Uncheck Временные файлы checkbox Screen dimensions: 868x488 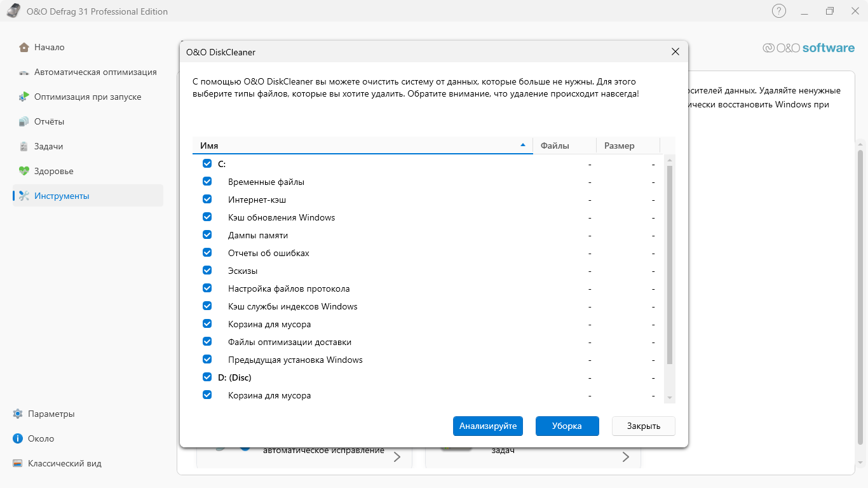(x=207, y=181)
